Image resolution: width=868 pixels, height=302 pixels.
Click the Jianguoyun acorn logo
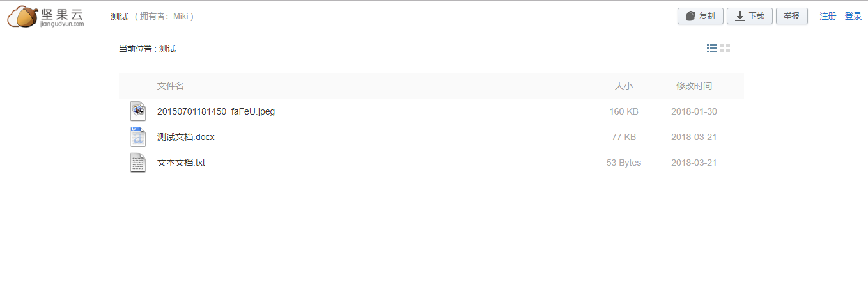click(x=46, y=17)
